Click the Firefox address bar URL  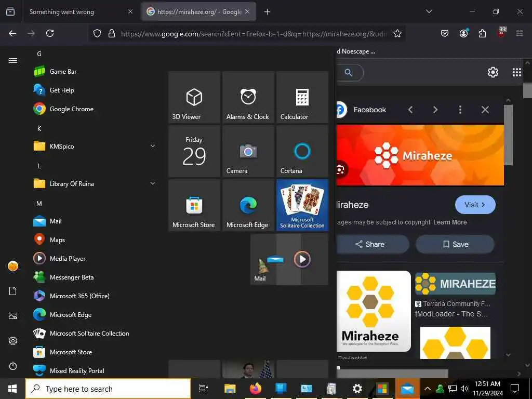pyautogui.click(x=254, y=34)
